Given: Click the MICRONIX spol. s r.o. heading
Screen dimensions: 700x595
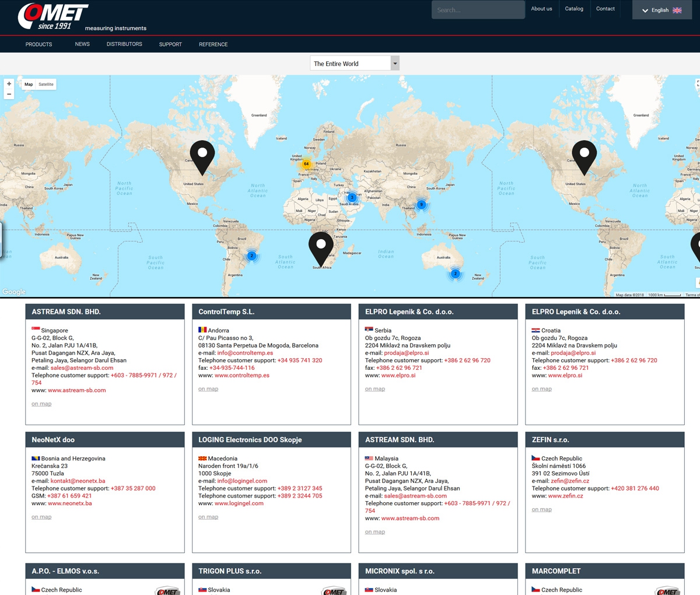Looking at the screenshot, I should tap(400, 571).
